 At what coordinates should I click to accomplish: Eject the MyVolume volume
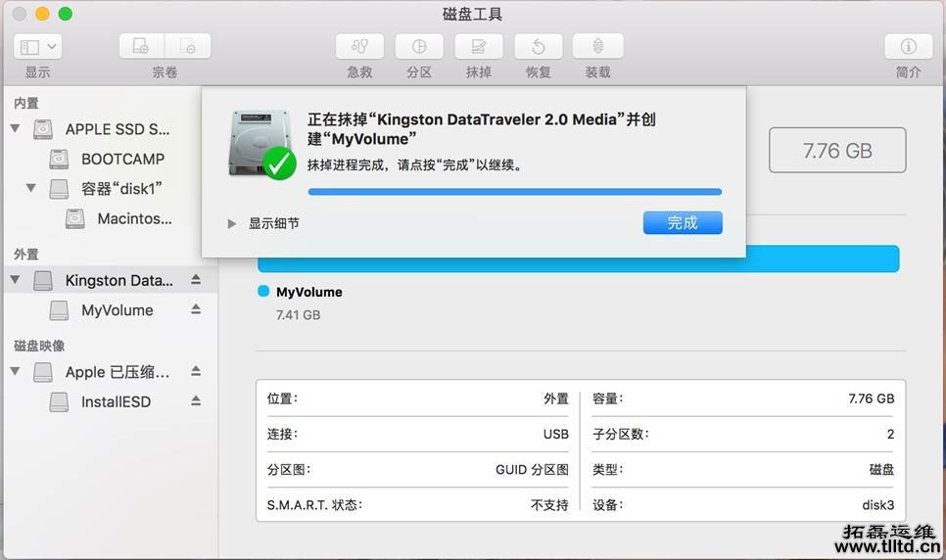pos(196,309)
